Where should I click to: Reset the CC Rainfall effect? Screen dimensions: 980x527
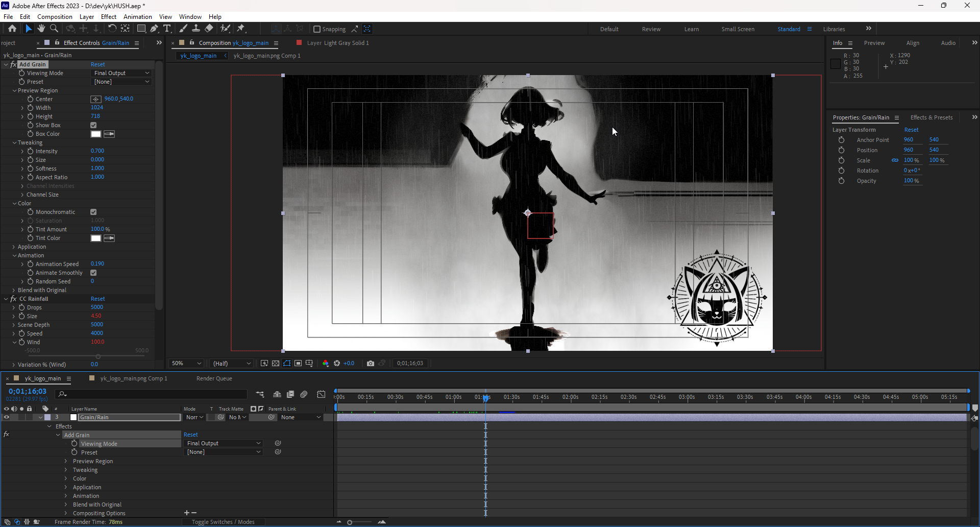coord(97,299)
